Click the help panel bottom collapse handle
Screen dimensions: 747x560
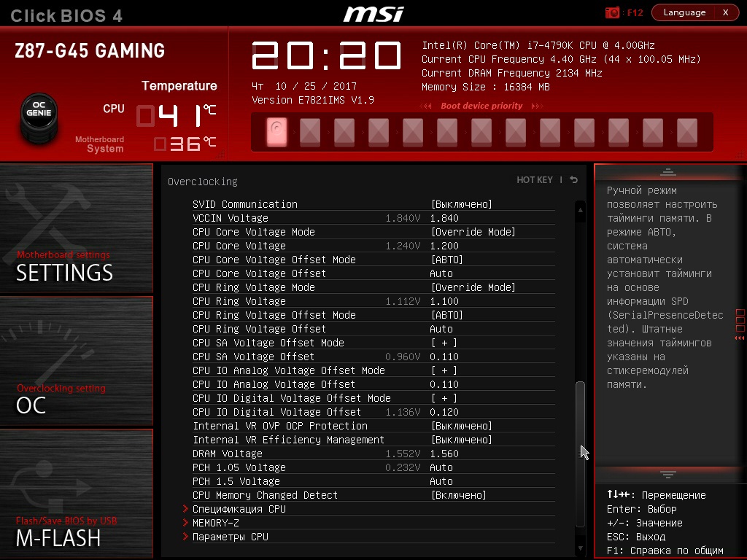coord(668,474)
